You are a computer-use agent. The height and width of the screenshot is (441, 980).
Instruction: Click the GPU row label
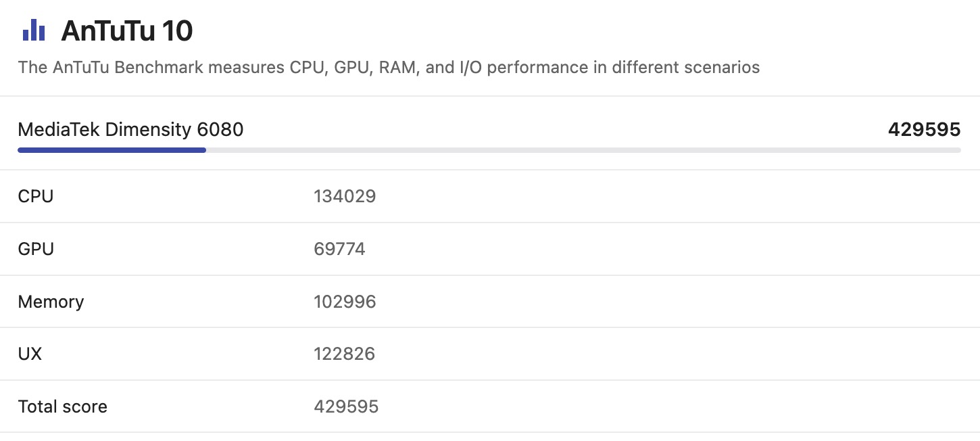click(36, 249)
